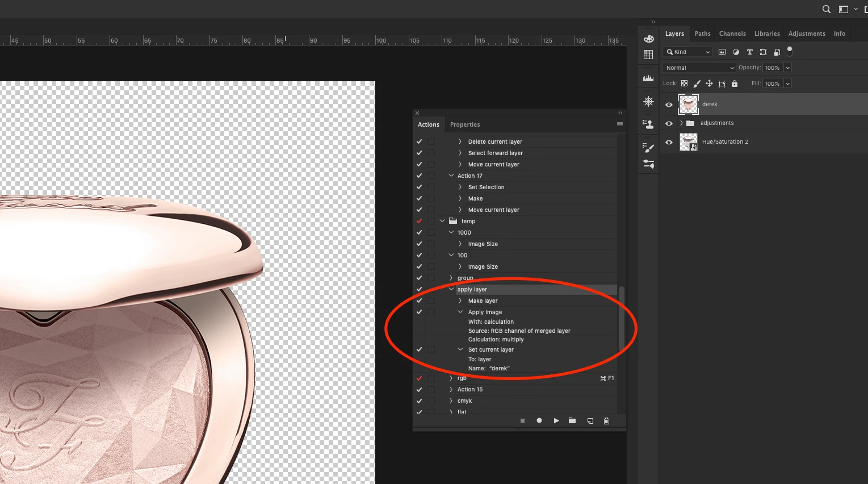Screen dimensions: 868x484
Task: Prevent artboard auto-nesting lock icon
Action: (x=722, y=84)
